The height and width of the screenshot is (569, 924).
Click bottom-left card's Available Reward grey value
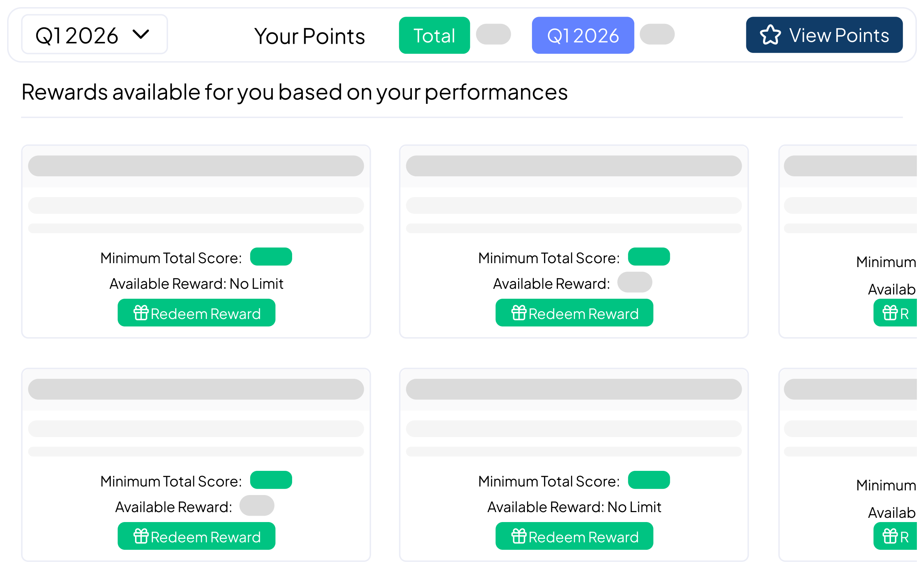click(x=257, y=505)
